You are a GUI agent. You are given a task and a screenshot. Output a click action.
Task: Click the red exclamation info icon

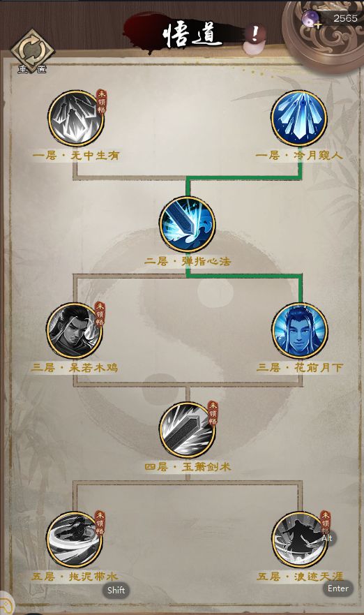pos(255,35)
